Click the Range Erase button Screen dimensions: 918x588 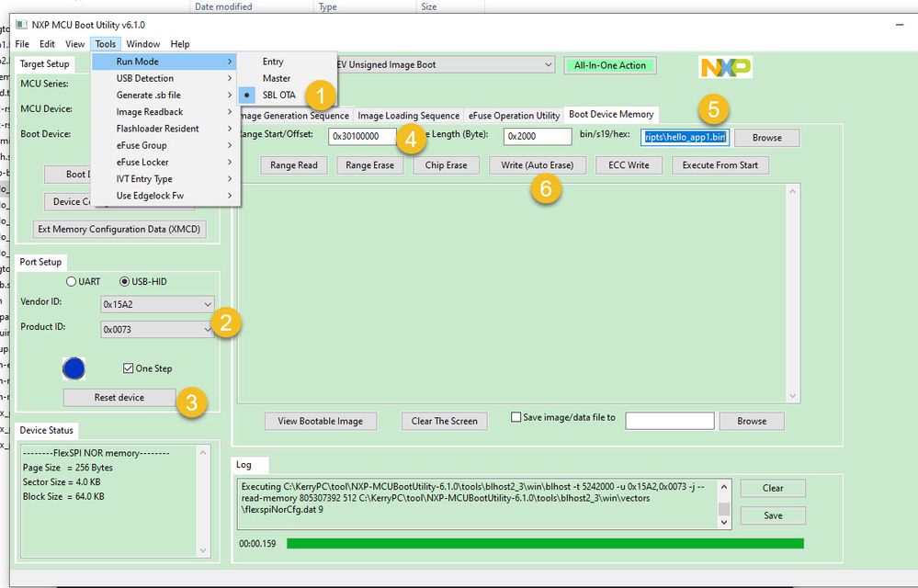[370, 165]
